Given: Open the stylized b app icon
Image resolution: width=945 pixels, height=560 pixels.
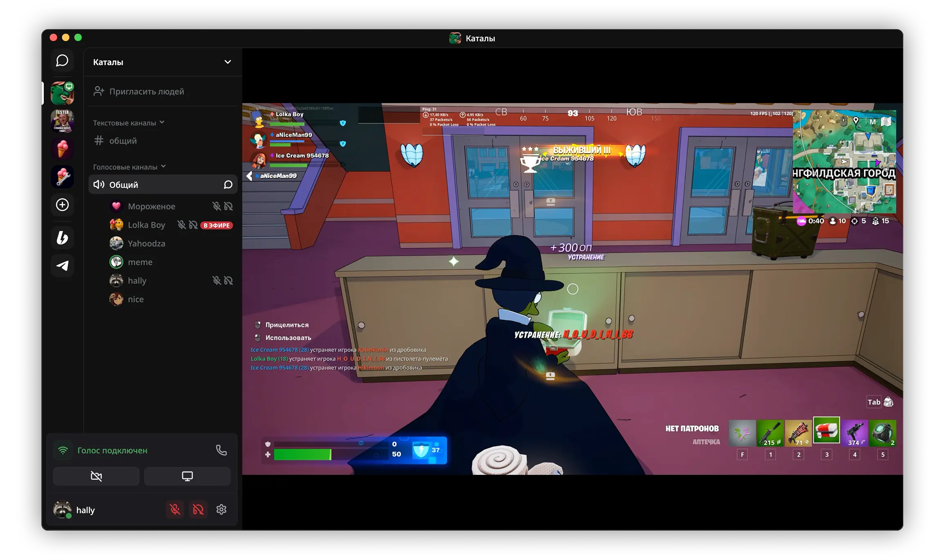Looking at the screenshot, I should click(x=62, y=237).
